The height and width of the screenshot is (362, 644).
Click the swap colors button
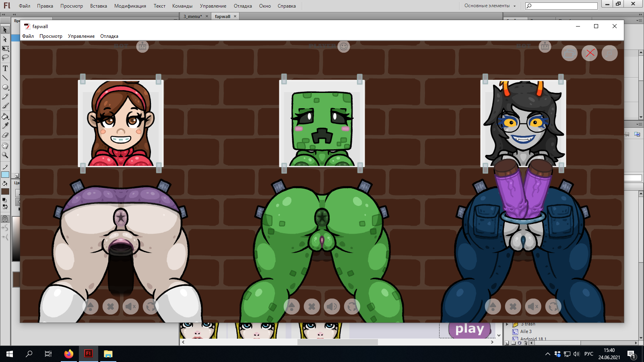[5, 207]
